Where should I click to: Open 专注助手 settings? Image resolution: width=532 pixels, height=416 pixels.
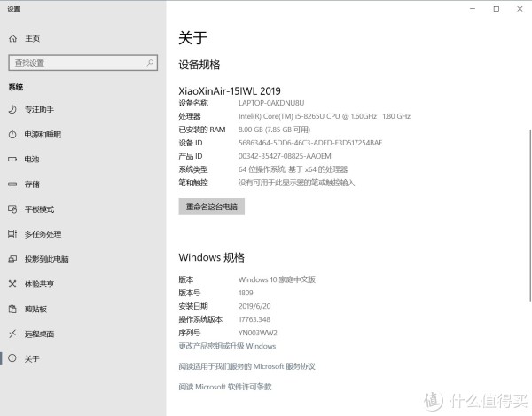[39, 110]
